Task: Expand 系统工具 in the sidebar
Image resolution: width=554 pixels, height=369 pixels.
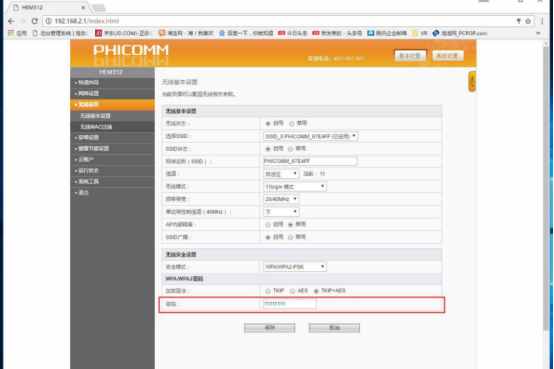Action: 112,182
